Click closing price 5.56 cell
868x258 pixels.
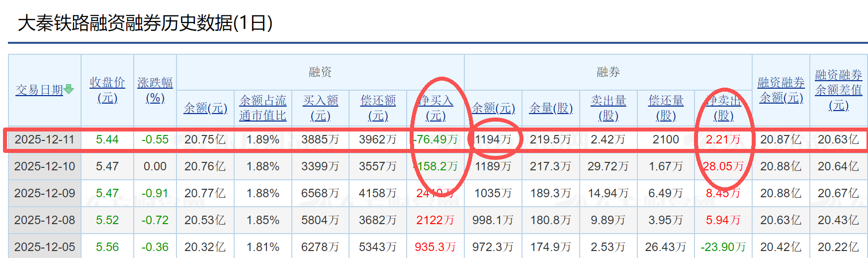coord(107,247)
